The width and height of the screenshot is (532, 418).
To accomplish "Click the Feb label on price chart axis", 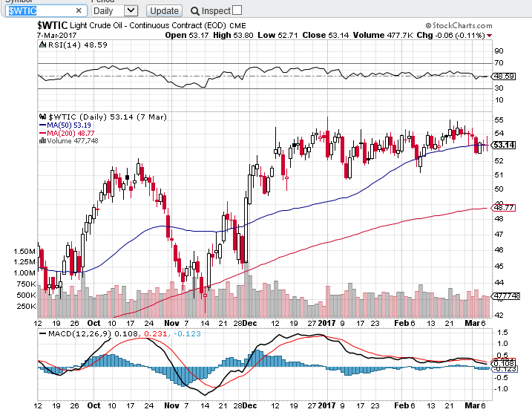I will [x=401, y=323].
